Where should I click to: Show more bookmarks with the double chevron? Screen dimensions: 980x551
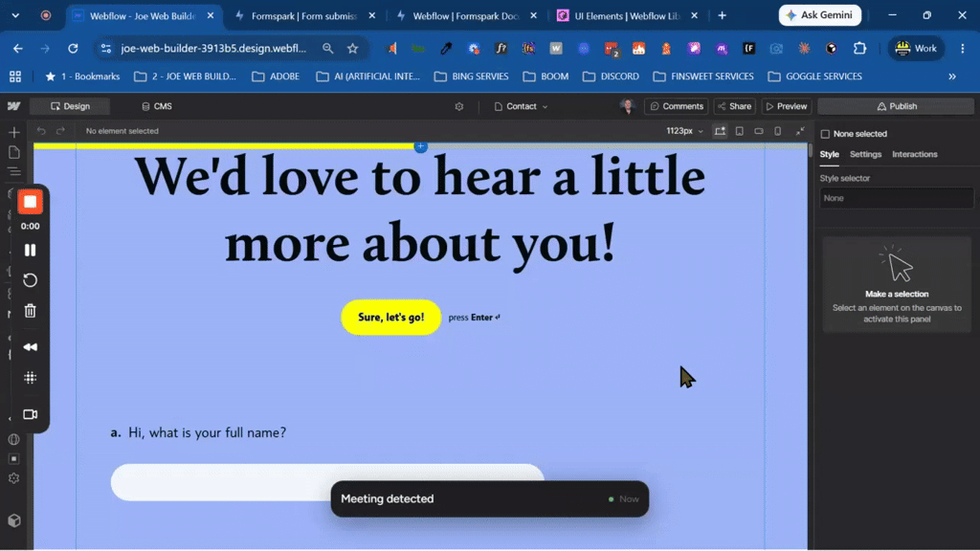pyautogui.click(x=952, y=77)
